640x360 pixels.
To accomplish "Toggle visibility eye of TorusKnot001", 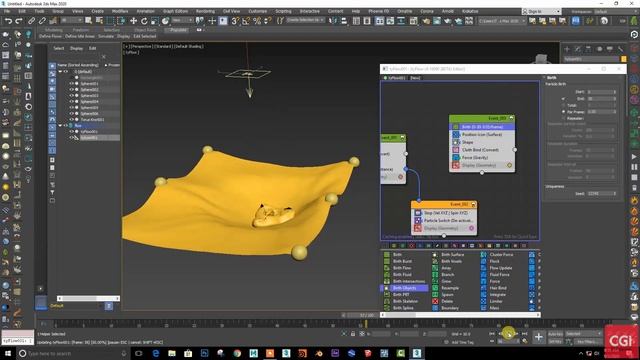I will click(x=71, y=120).
